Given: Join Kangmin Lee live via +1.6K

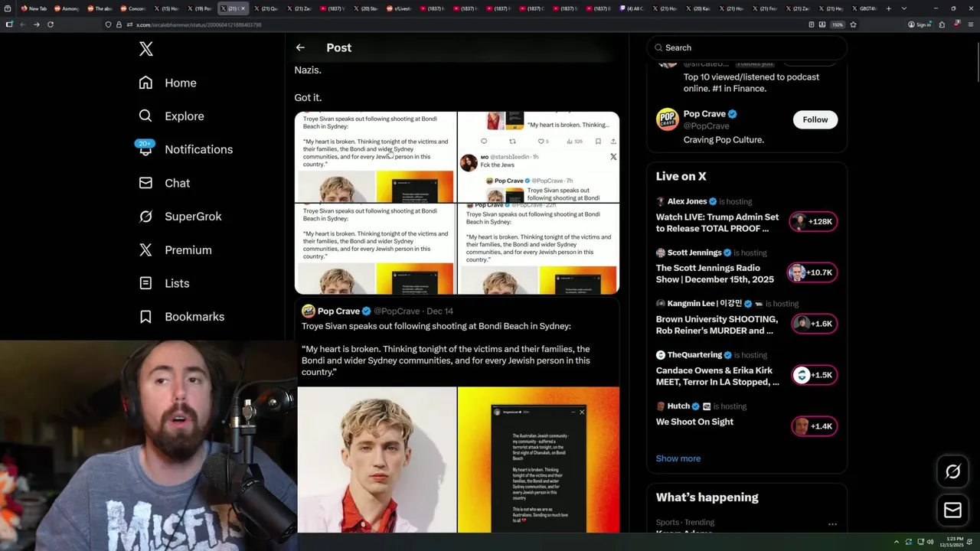Looking at the screenshot, I should (815, 324).
